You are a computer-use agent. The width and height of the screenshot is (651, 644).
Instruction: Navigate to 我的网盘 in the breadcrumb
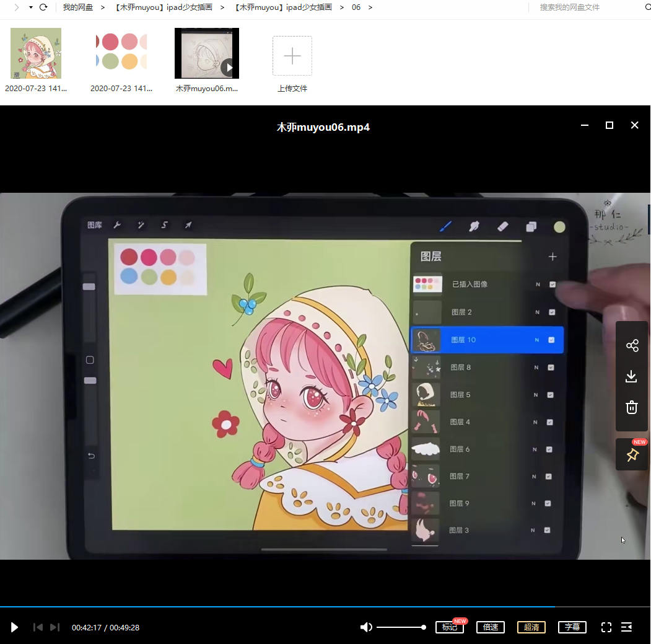click(78, 7)
